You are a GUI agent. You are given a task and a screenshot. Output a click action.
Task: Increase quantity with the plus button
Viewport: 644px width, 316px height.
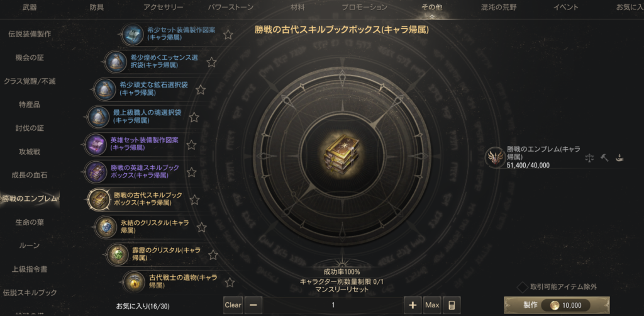413,305
